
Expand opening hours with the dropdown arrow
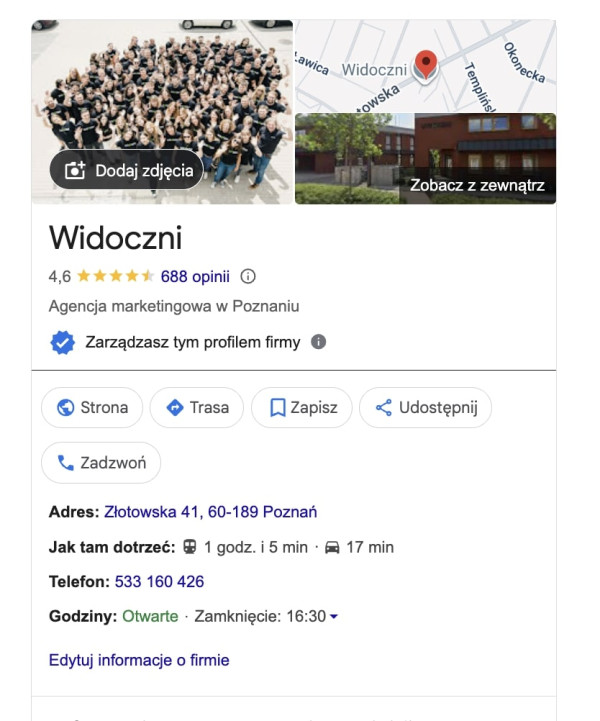pyautogui.click(x=334, y=616)
